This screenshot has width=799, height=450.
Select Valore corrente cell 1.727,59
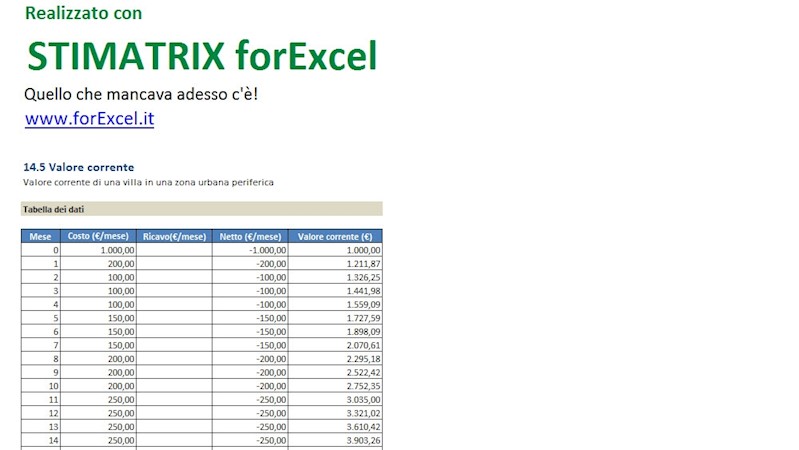click(x=335, y=318)
